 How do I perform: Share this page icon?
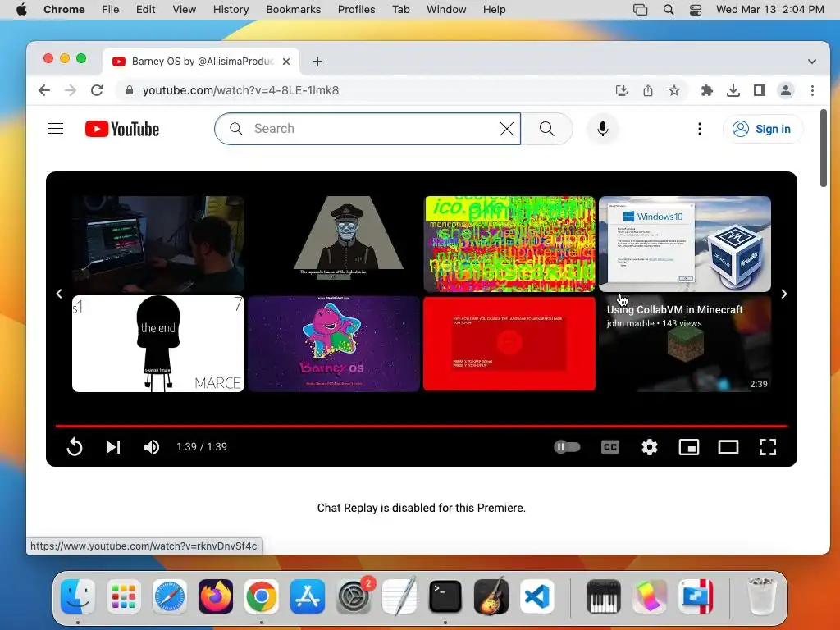click(648, 90)
